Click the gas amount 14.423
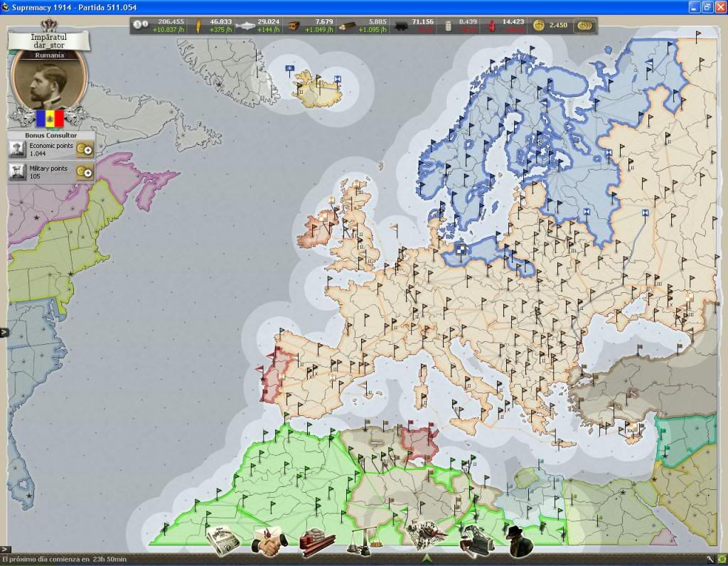Screen dimensions: 728x566 pyautogui.click(x=513, y=21)
